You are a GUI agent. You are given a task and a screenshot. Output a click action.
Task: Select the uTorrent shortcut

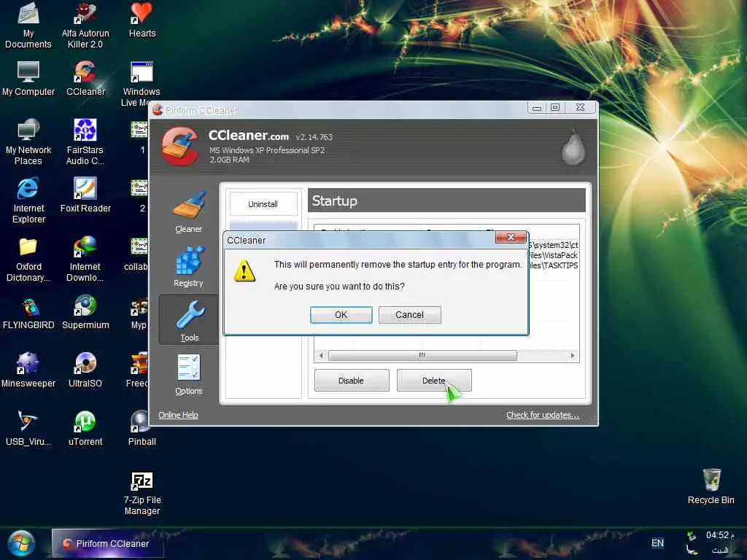(85, 429)
